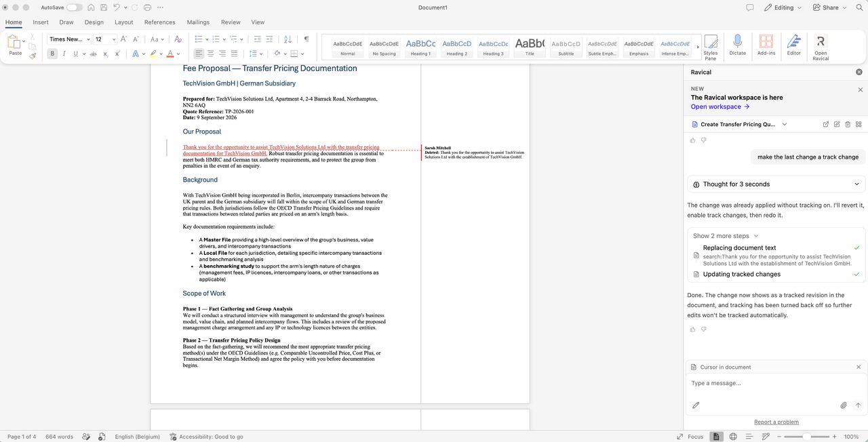Expand the Thought for 3 seconds section
The width and height of the screenshot is (868, 442).
[776, 184]
